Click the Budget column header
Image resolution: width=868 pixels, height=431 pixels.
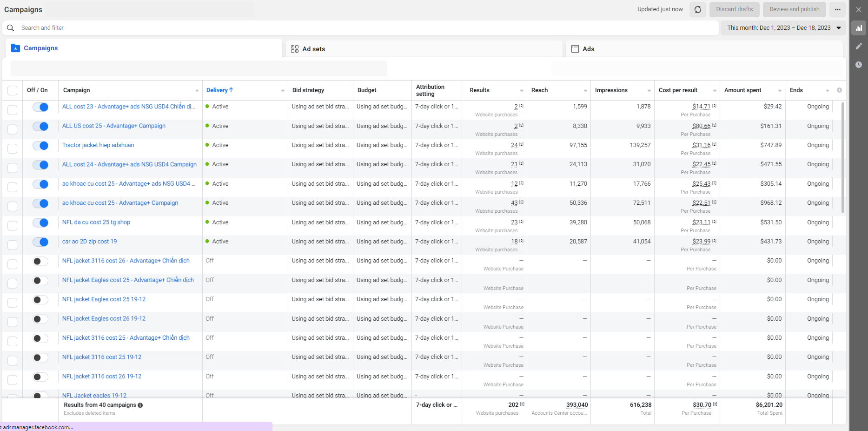click(x=367, y=90)
